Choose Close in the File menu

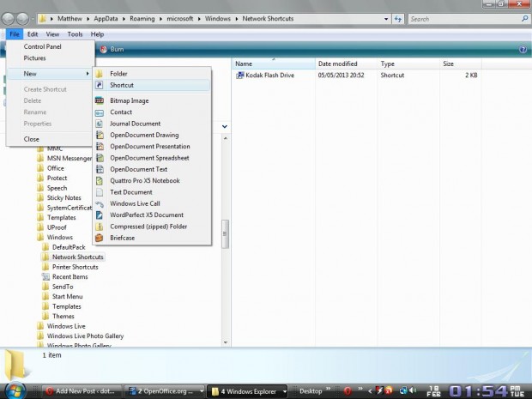pos(32,139)
